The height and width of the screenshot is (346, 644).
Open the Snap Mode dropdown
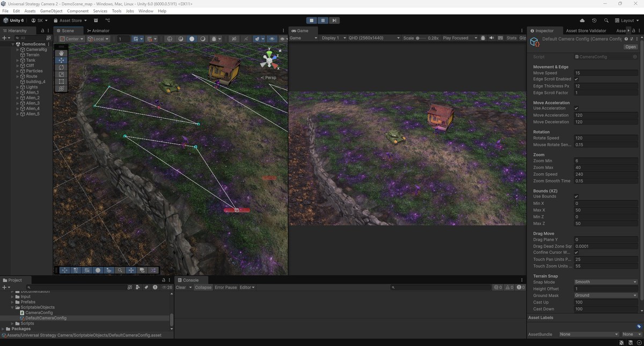pyautogui.click(x=605, y=282)
